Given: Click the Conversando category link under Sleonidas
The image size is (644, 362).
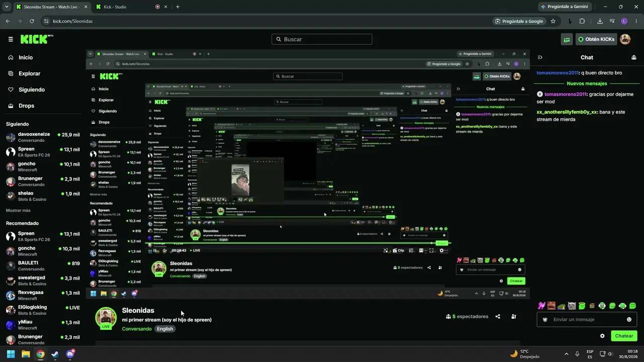Looking at the screenshot, I should 137,329.
